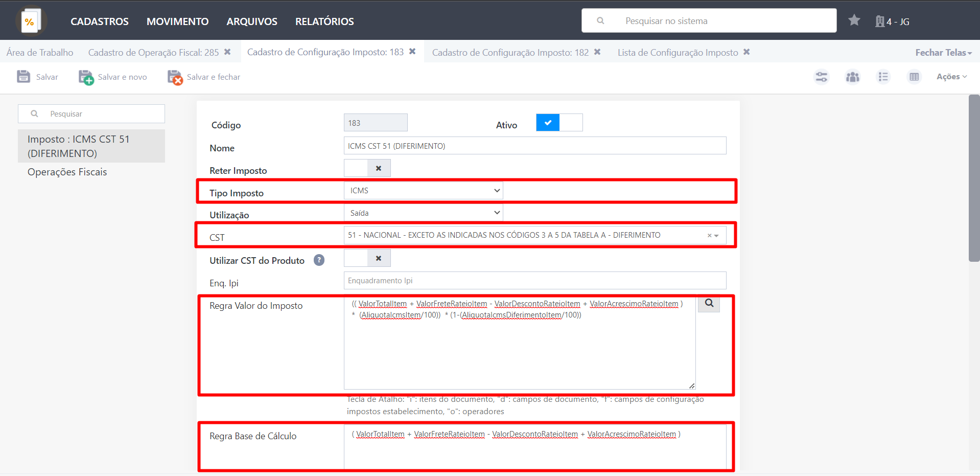
Task: Switch to Cadastro de Operação Fiscal: 285 tab
Action: 153,53
